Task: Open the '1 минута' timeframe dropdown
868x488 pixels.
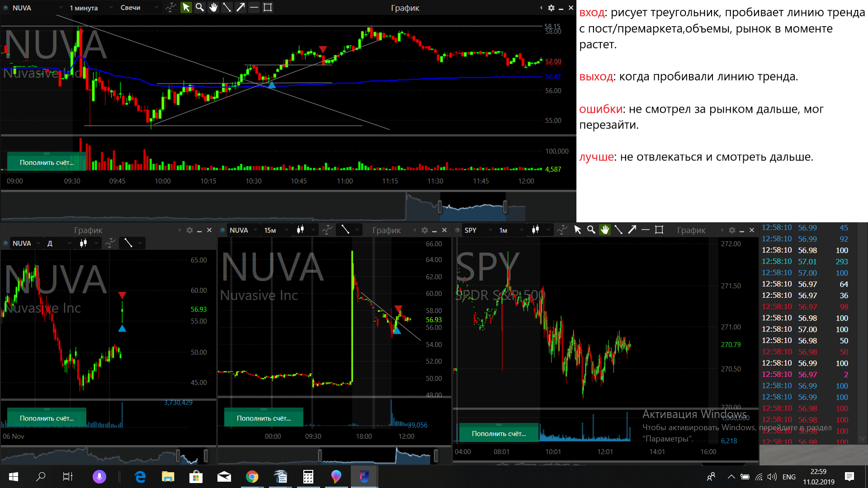Action: tap(90, 8)
